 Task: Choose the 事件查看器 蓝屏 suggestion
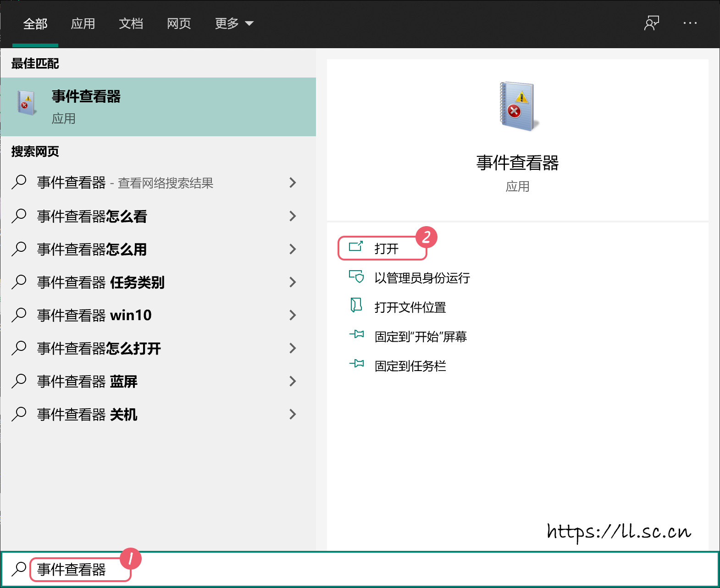tap(158, 381)
